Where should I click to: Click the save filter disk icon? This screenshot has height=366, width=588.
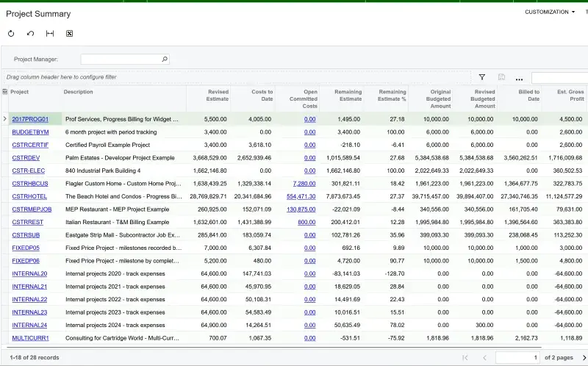tap(501, 77)
